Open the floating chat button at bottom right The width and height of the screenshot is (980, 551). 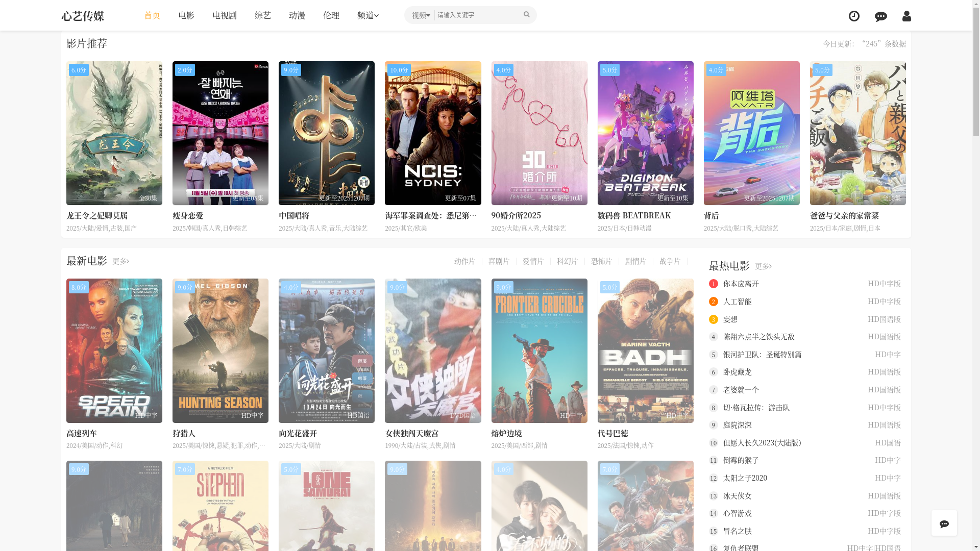(944, 523)
